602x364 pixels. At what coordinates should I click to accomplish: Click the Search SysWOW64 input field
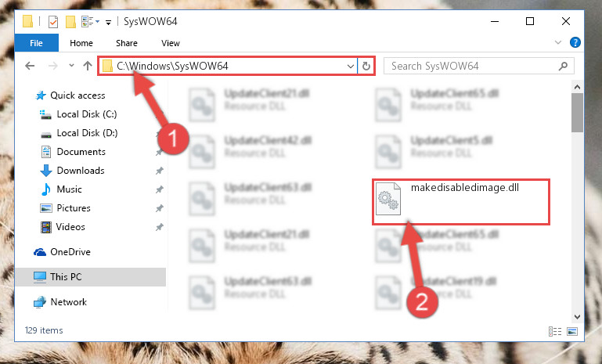pos(472,66)
